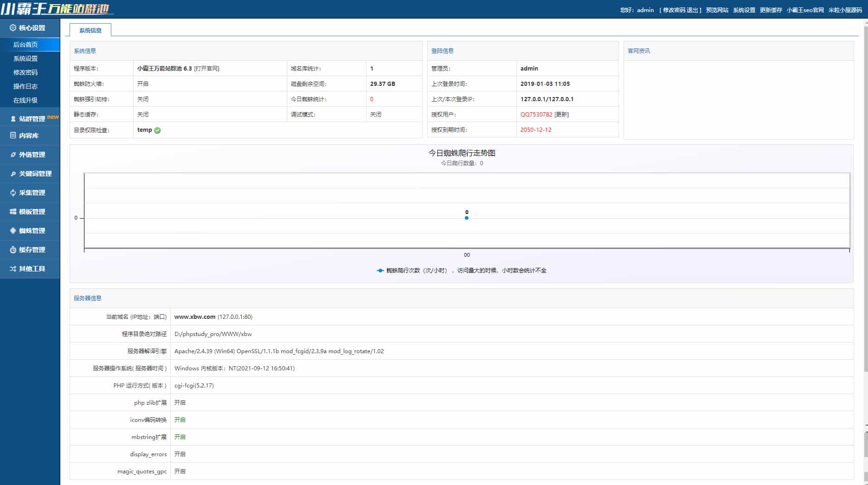Click the 更新 link beside QQ7530782
The height and width of the screenshot is (485, 868).
(x=561, y=115)
